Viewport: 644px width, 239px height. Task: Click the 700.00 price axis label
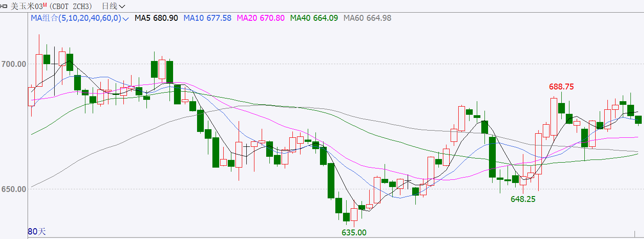(14, 64)
